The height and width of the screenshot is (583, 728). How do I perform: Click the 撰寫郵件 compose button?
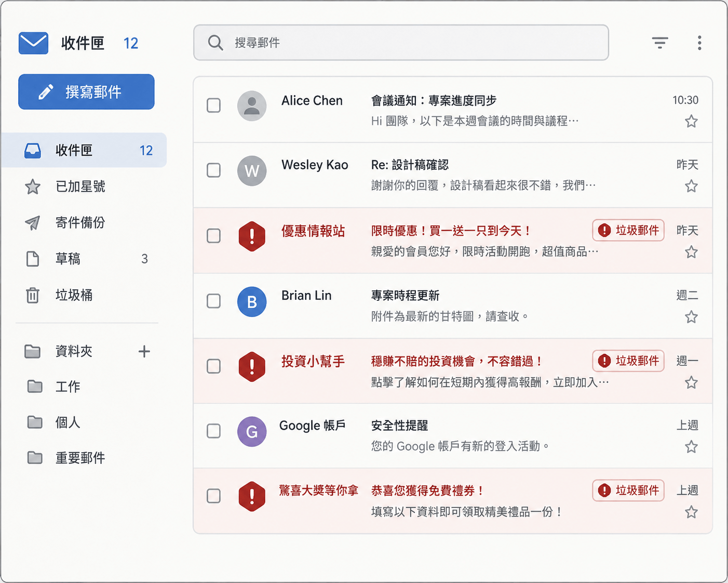(86, 92)
